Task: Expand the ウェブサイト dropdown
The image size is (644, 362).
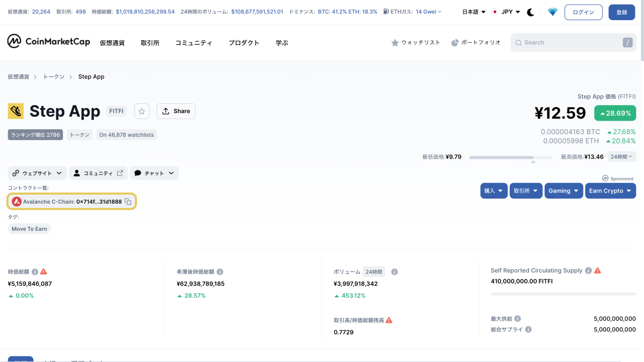Action: coord(37,173)
